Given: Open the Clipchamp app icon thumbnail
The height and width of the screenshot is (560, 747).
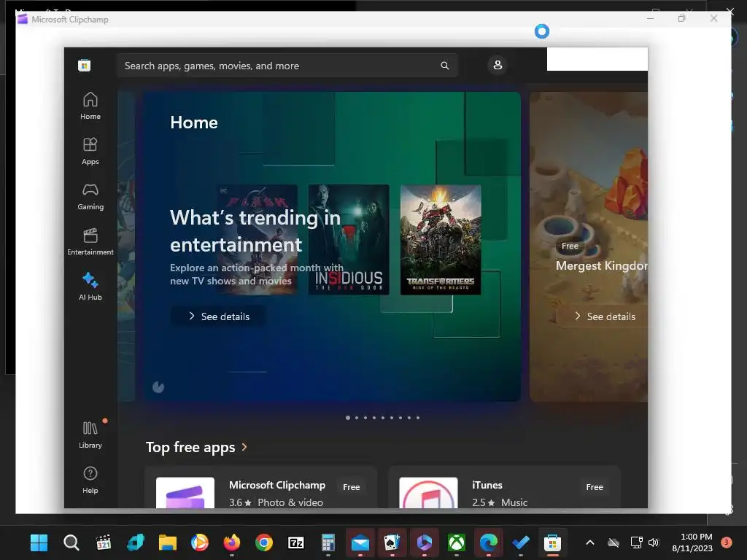Looking at the screenshot, I should (x=185, y=493).
